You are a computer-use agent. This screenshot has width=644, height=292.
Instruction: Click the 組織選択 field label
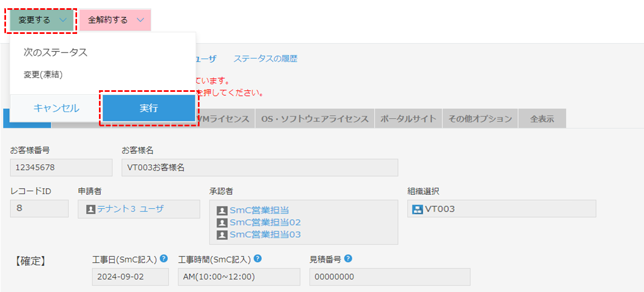coord(424,191)
